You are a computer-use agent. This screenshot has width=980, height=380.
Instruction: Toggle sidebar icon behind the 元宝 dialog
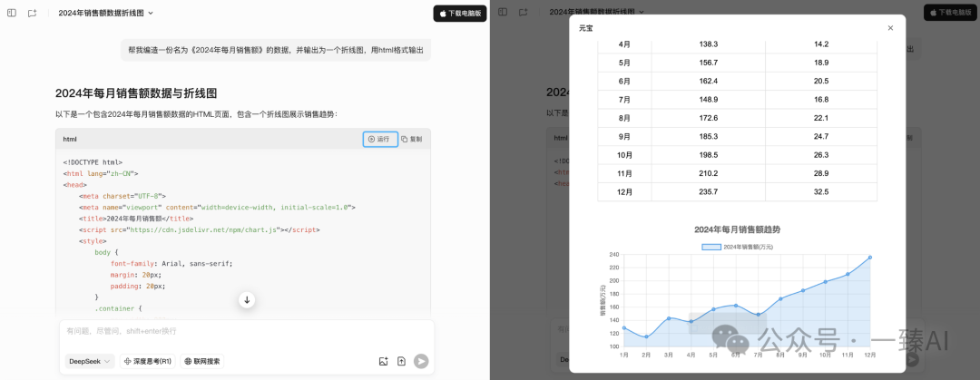click(503, 13)
